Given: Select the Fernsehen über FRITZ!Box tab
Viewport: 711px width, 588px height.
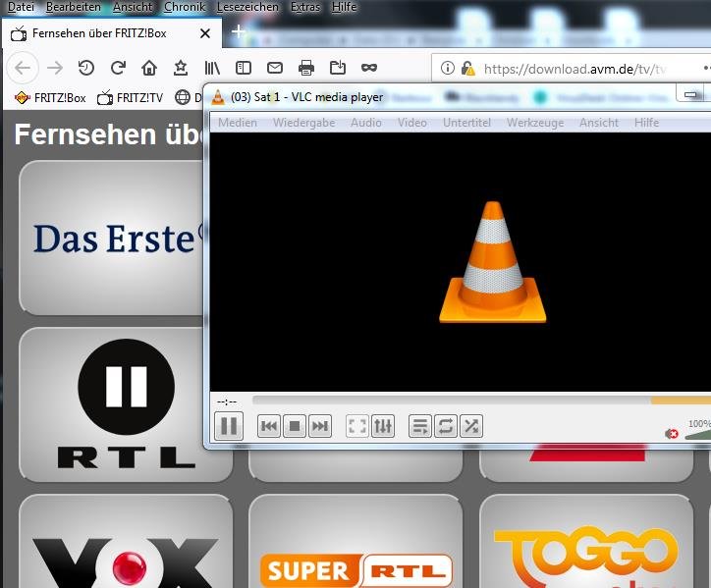Looking at the screenshot, I should [x=112, y=33].
